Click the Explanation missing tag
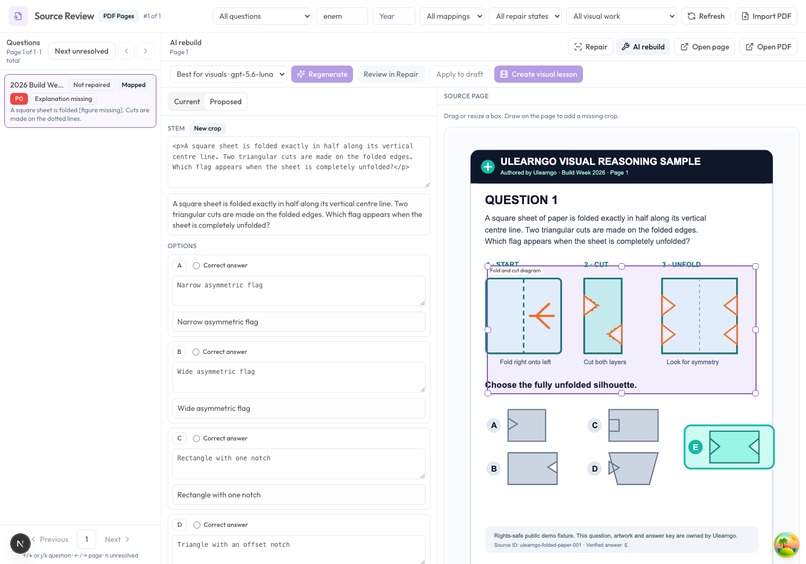 point(63,99)
